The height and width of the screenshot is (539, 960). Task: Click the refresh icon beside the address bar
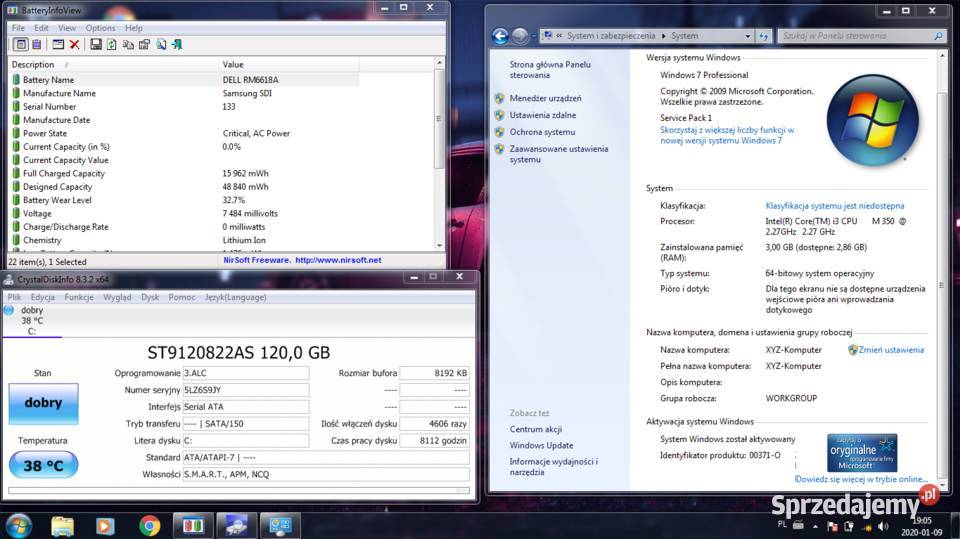(x=763, y=36)
